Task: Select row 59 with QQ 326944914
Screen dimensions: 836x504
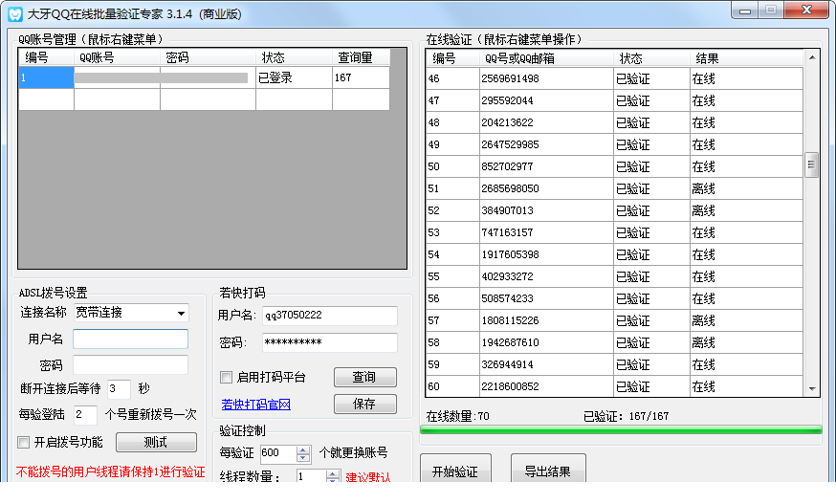Action: click(615, 364)
